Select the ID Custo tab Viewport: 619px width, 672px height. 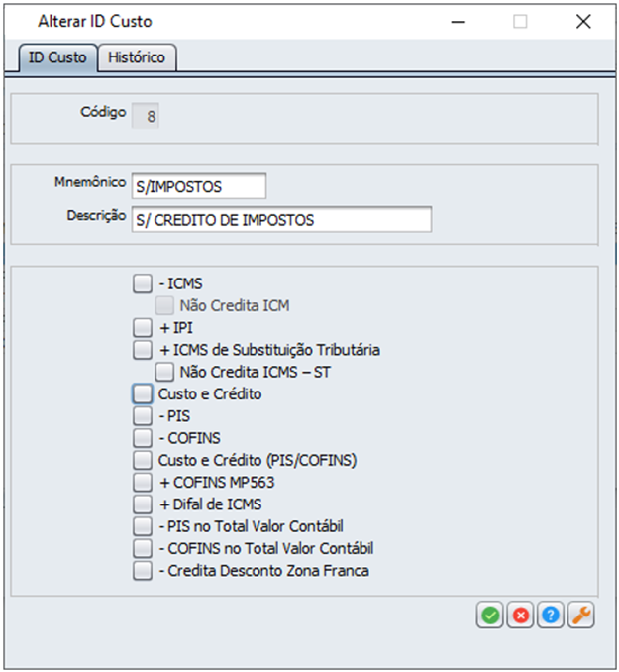[x=57, y=57]
